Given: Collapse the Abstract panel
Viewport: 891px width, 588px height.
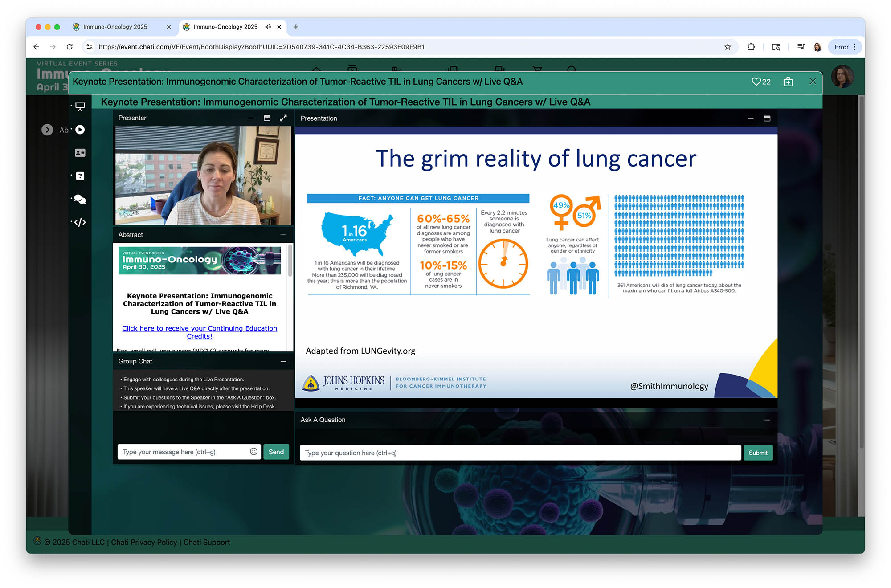Looking at the screenshot, I should [283, 235].
